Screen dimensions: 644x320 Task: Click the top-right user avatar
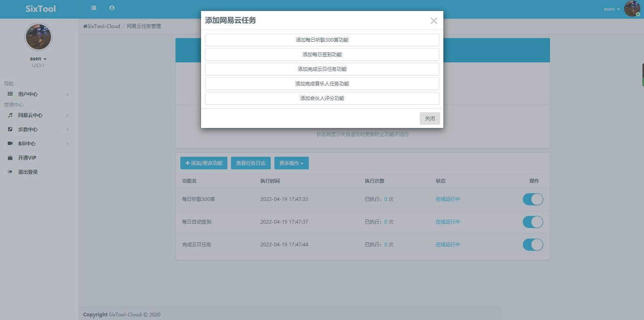pos(632,9)
